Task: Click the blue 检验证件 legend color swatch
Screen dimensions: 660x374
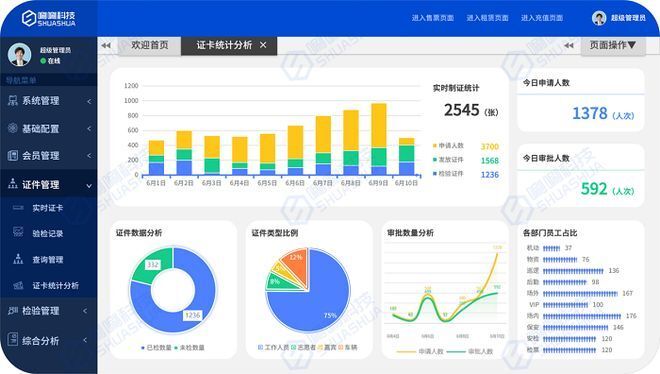Action: [x=434, y=173]
